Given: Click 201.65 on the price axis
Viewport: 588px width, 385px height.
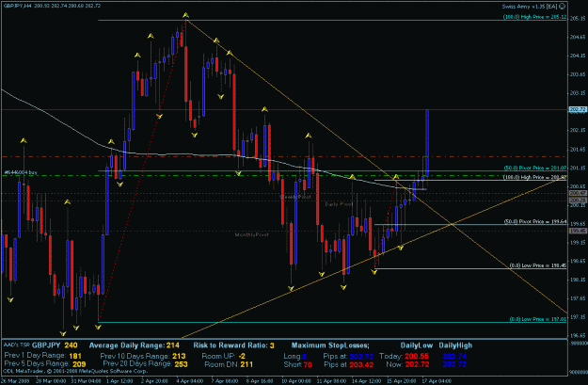Looking at the screenshot, I should click(x=578, y=150).
